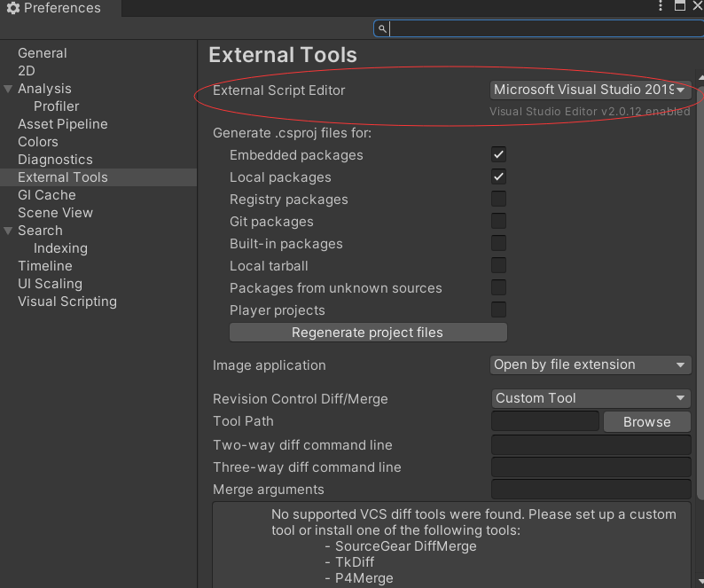Viewport: 704px width, 588px height.
Task: Click the 'External Script Editor' label
Action: click(x=278, y=90)
